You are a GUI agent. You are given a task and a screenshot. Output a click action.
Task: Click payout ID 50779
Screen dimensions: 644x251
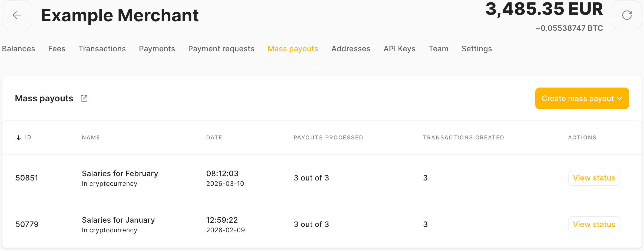pyautogui.click(x=27, y=224)
